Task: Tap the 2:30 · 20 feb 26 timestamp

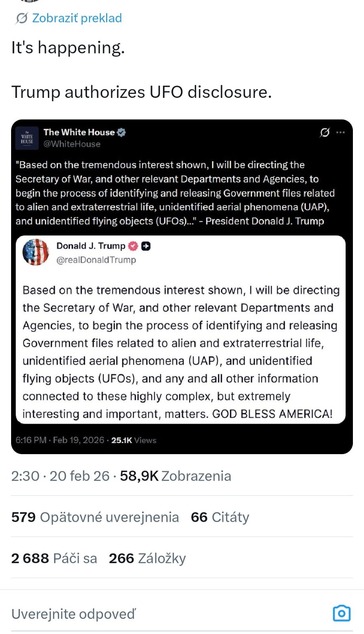Action: click(x=60, y=476)
